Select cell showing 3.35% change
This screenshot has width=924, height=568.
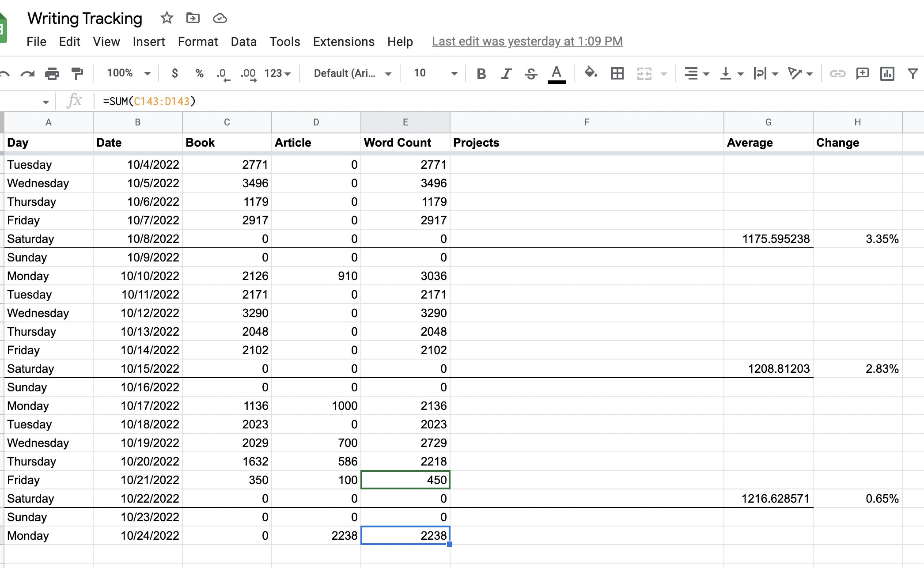coord(857,239)
